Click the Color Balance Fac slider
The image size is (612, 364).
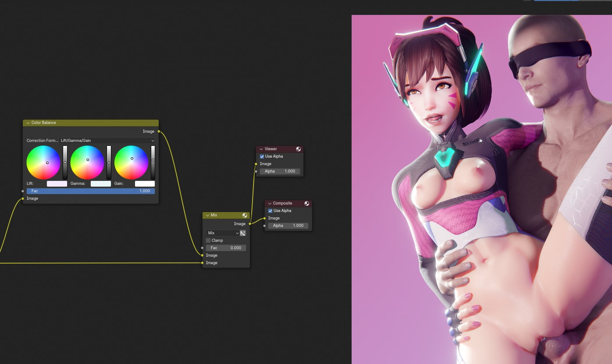point(91,191)
